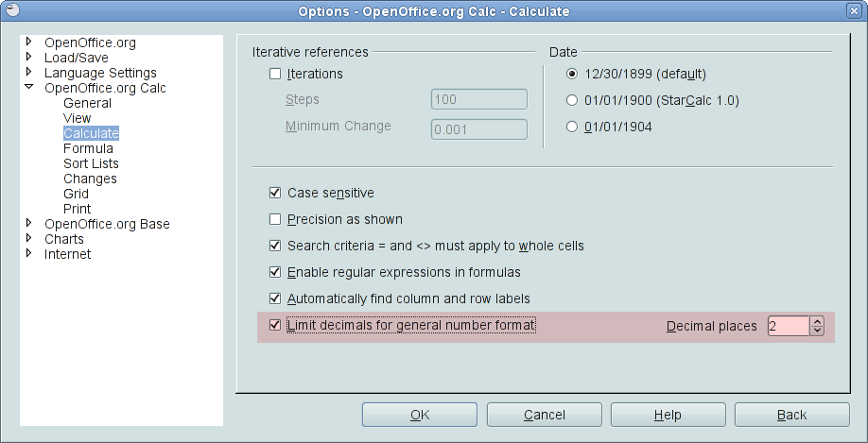Expand the Charts tree node
Viewport: 868px width, 443px height.
coord(29,238)
